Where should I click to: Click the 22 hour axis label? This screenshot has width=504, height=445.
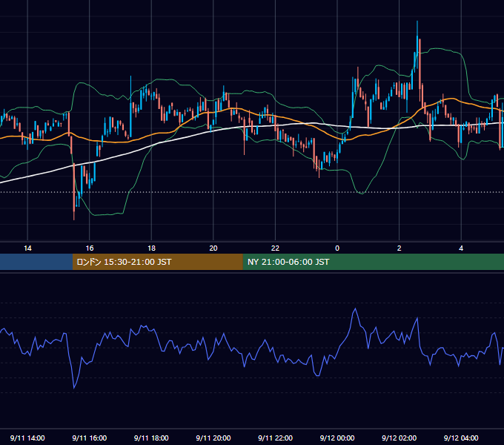coord(275,248)
